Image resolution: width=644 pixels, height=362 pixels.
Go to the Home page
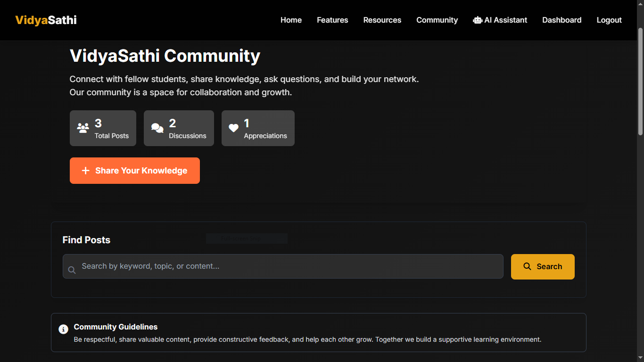click(291, 20)
